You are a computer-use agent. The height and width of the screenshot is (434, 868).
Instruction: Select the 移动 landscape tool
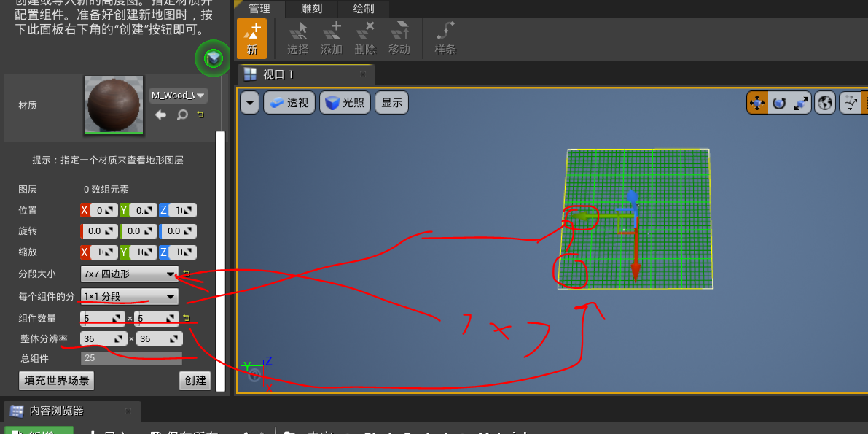[x=399, y=39]
